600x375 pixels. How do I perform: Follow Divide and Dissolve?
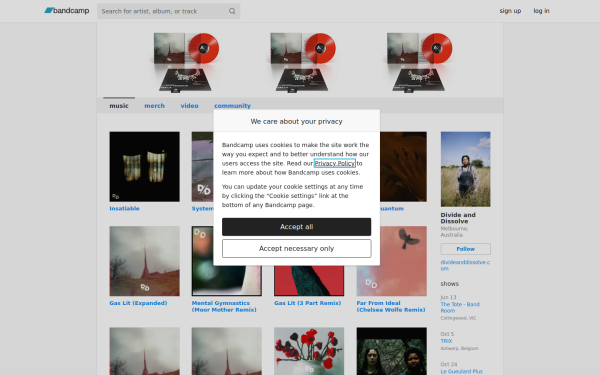click(466, 249)
